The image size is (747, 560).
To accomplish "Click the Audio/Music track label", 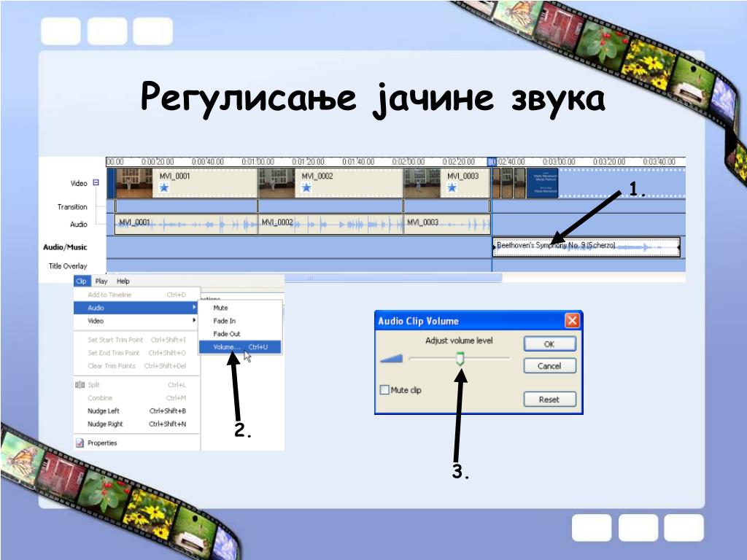I will (65, 247).
